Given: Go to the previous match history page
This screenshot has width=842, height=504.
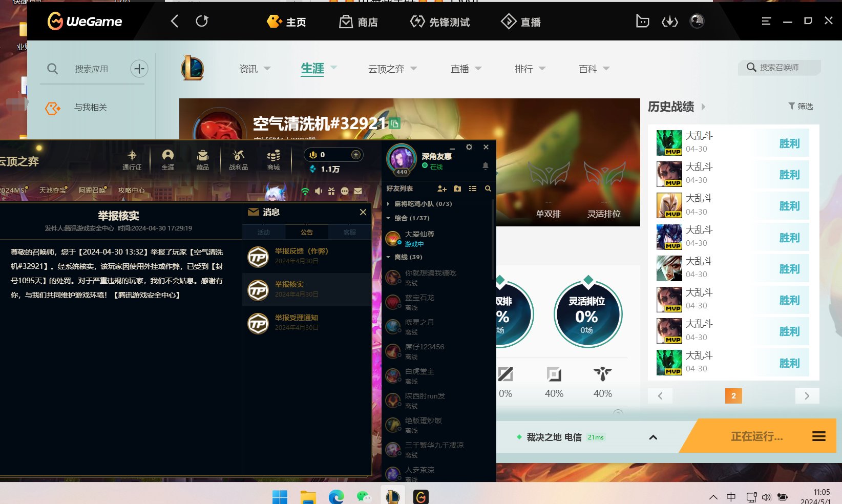Looking at the screenshot, I should coord(660,395).
